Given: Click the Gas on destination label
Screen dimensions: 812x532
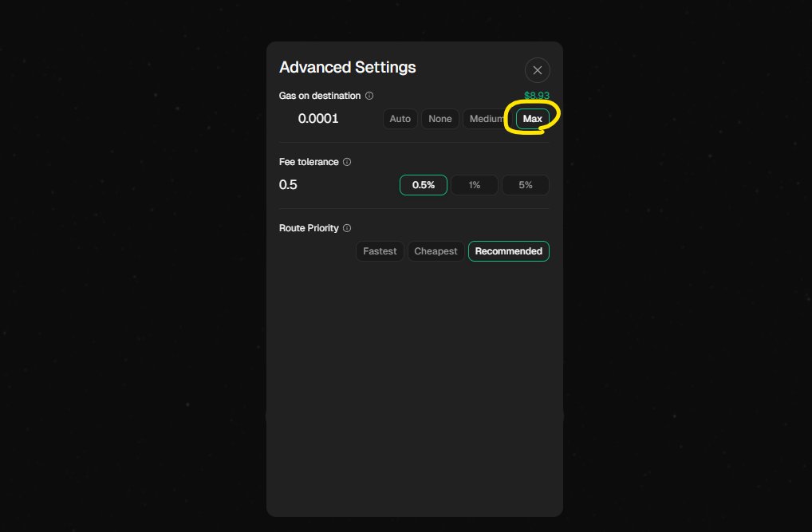Looking at the screenshot, I should click(x=320, y=96).
